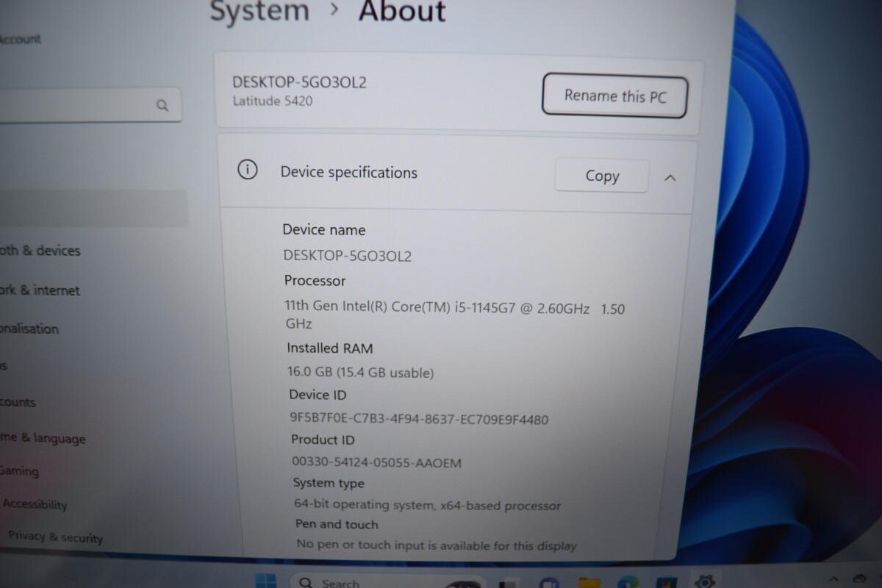The height and width of the screenshot is (588, 882).
Task: Copy the device specifications
Action: [x=602, y=176]
